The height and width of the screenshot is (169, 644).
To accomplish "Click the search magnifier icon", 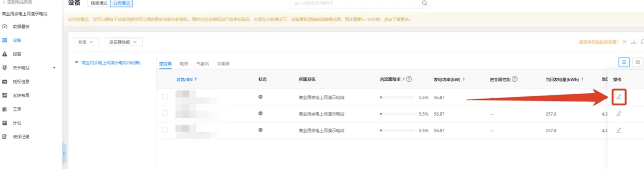I will pos(424,3).
